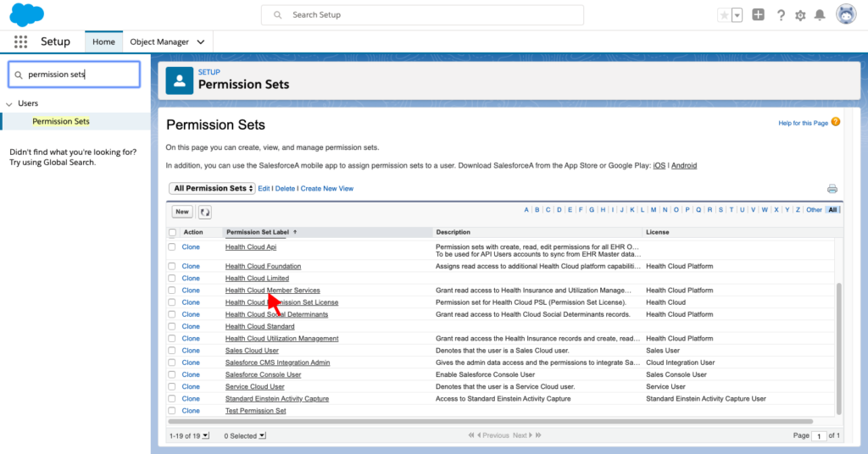Expand the favorites list arrow
The image size is (868, 454).
737,15
